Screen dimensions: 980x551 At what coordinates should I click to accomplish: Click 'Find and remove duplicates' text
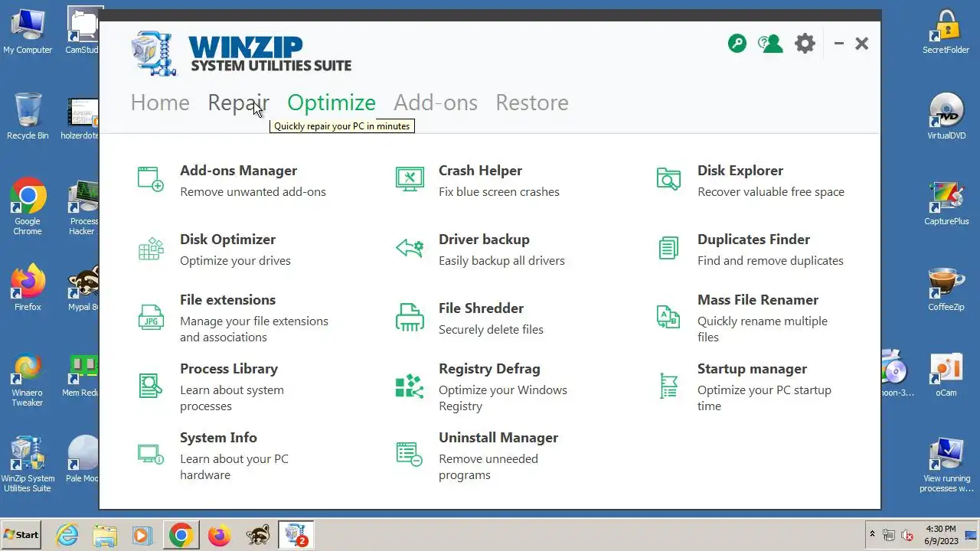[x=770, y=261]
